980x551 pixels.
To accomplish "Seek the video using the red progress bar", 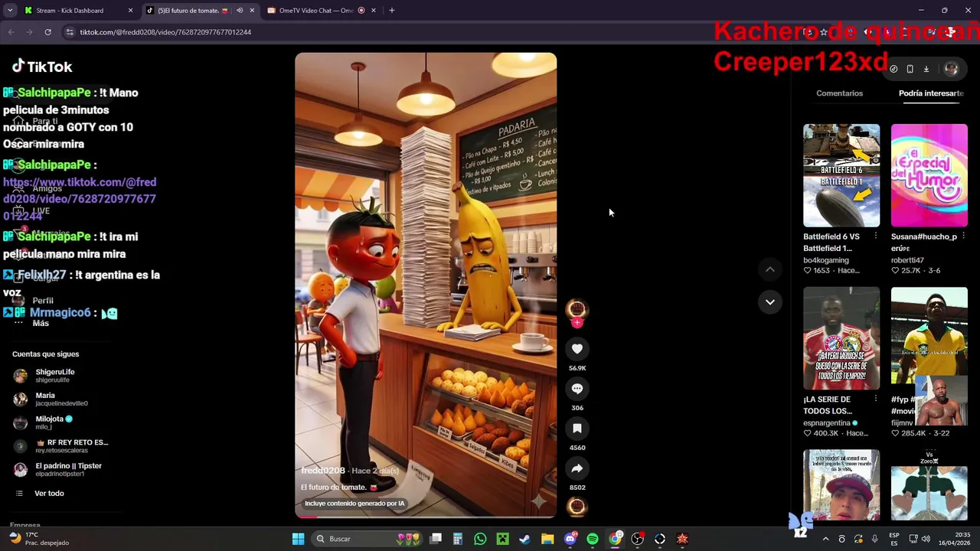I will (426, 517).
